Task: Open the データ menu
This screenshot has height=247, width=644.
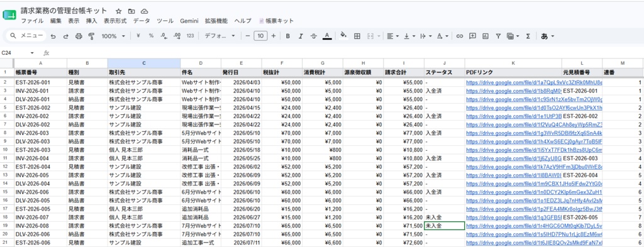Action: 142,21
